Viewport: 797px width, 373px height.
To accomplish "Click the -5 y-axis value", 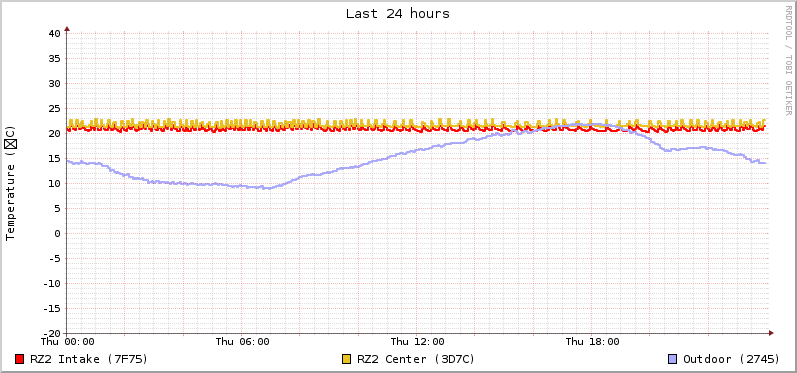I will [x=54, y=258].
